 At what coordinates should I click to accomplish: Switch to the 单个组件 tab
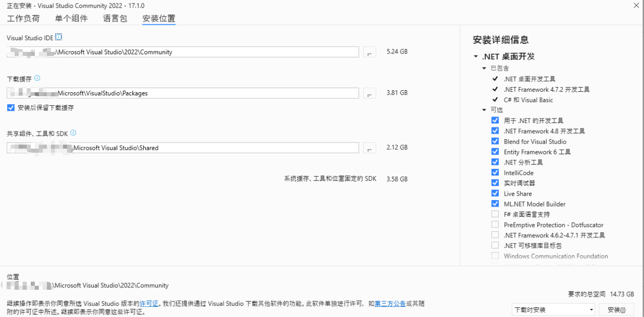pyautogui.click(x=71, y=19)
